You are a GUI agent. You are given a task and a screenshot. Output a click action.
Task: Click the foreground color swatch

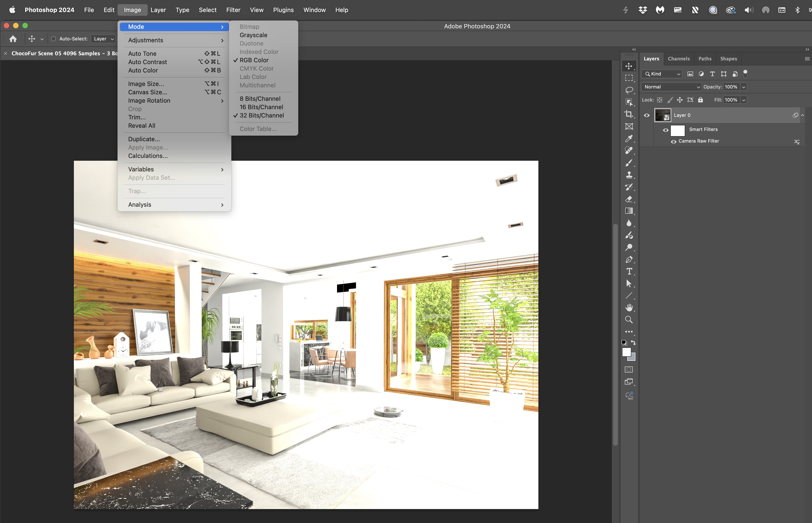coord(626,352)
